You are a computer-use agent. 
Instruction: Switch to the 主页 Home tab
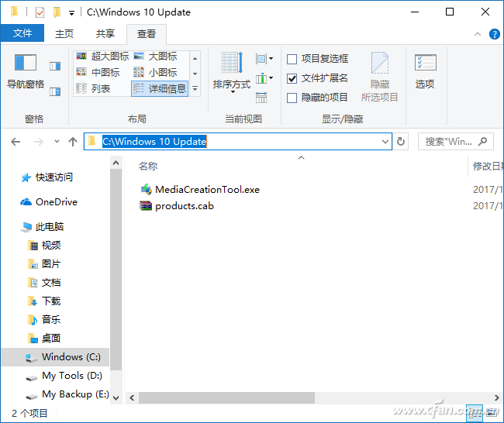coord(64,34)
